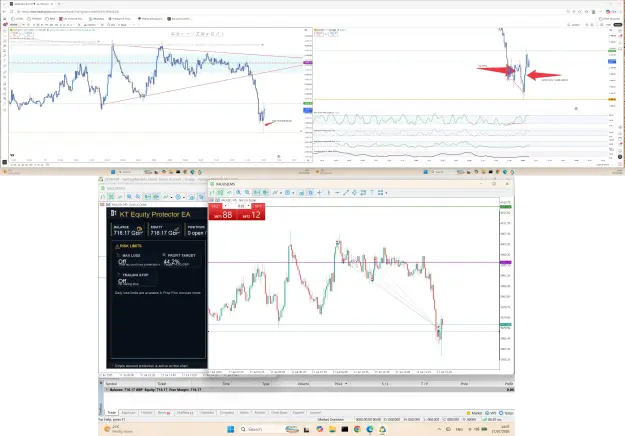Click the Max Loss card in KT Equity Protector
Image resolution: width=625 pixels, height=436 pixels.
(137, 259)
